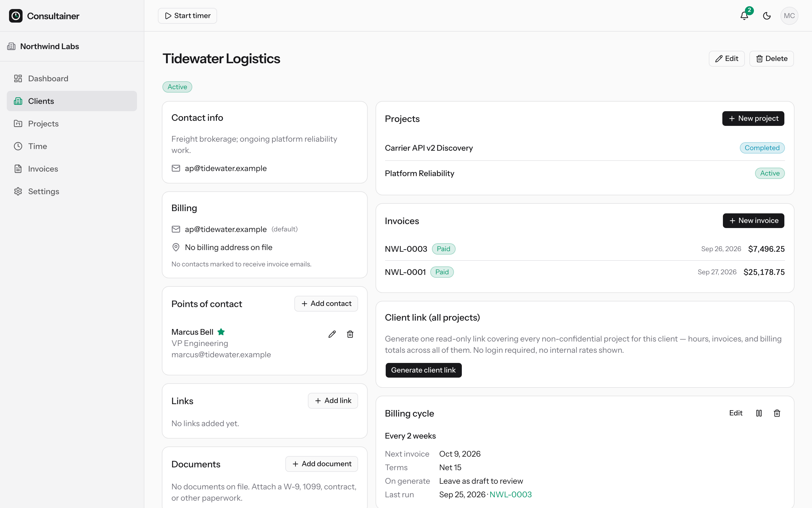This screenshot has height=508, width=812.
Task: Go to Dashboard in sidebar
Action: click(72, 79)
